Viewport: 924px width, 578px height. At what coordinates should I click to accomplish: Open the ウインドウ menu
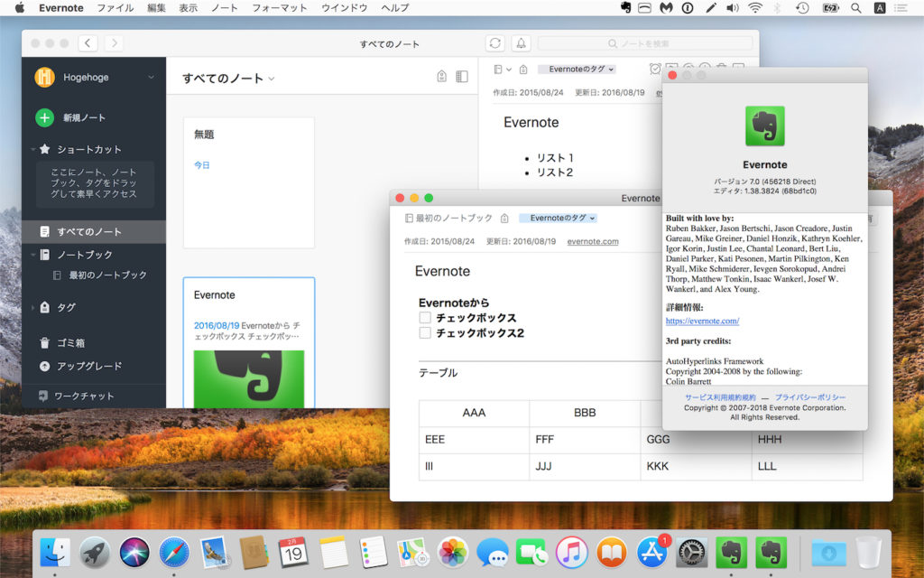345,7
